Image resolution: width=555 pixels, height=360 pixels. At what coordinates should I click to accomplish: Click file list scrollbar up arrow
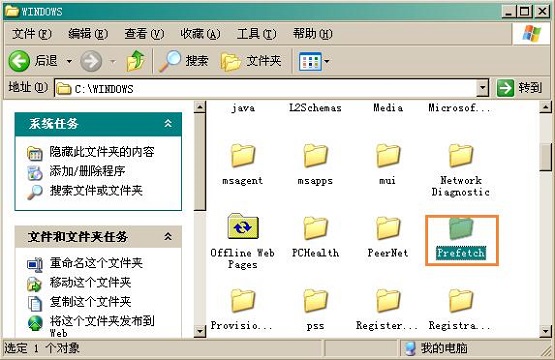(x=545, y=107)
